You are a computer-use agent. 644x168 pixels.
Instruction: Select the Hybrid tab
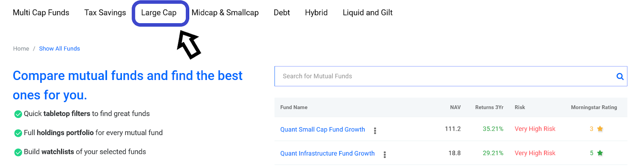tap(316, 12)
